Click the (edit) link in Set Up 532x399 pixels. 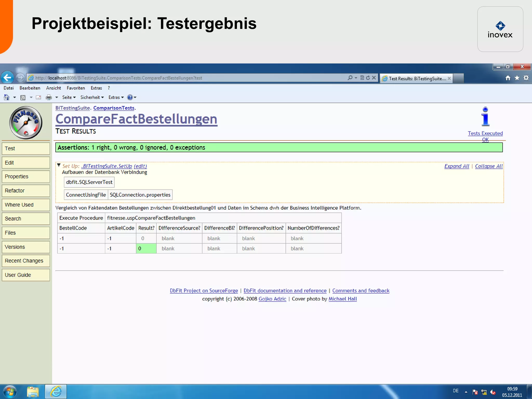tap(140, 166)
